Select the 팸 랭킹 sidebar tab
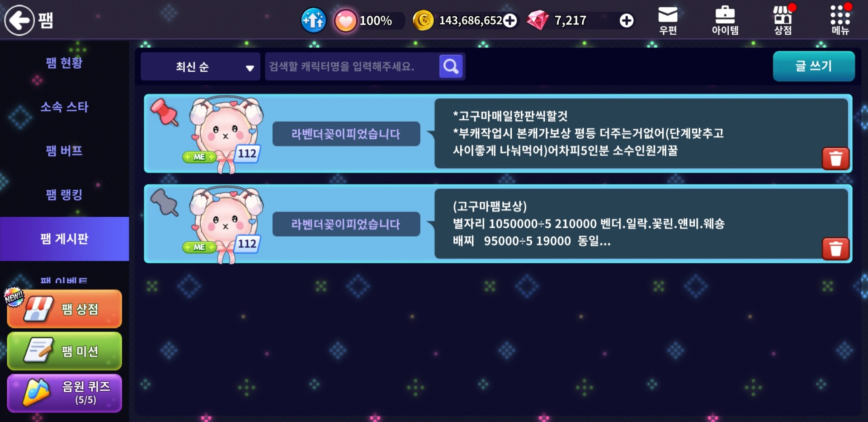 [x=64, y=195]
